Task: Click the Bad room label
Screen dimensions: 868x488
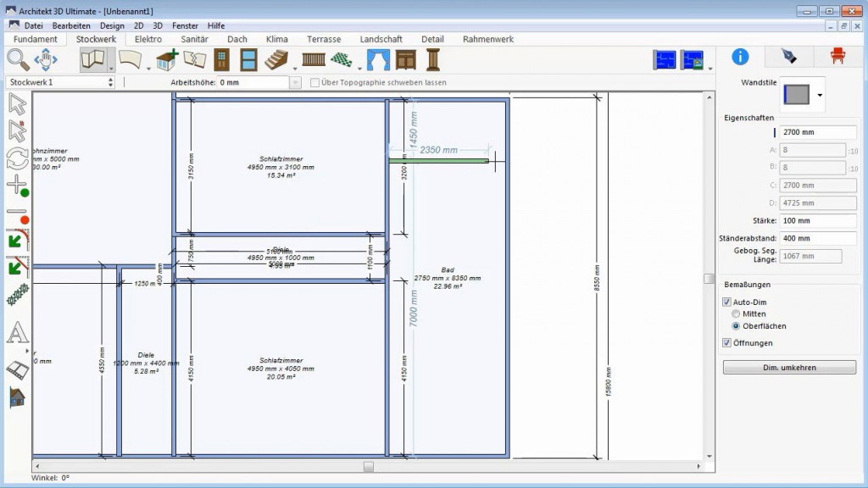Action: coord(448,278)
